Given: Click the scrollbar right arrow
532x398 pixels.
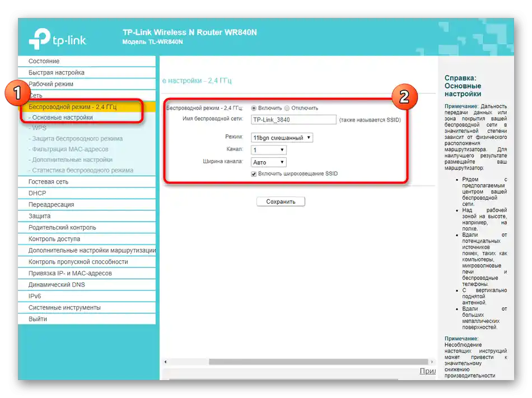Looking at the screenshot, I should pos(432,362).
